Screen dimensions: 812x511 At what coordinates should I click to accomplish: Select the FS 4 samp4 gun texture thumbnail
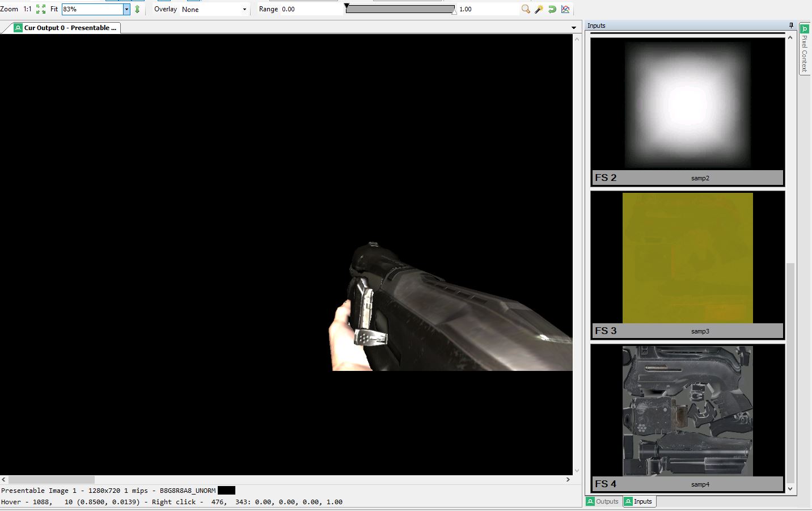pyautogui.click(x=687, y=411)
